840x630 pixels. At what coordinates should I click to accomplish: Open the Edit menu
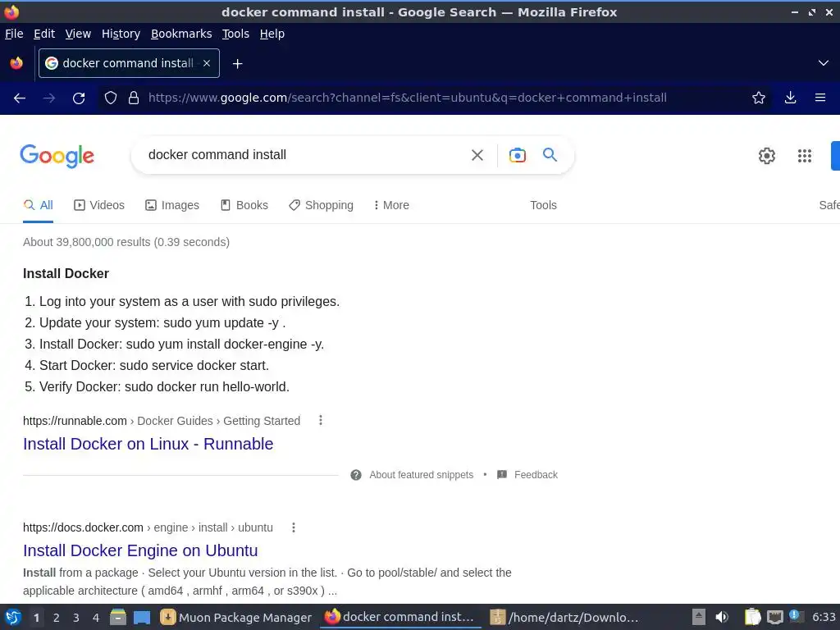pos(44,34)
